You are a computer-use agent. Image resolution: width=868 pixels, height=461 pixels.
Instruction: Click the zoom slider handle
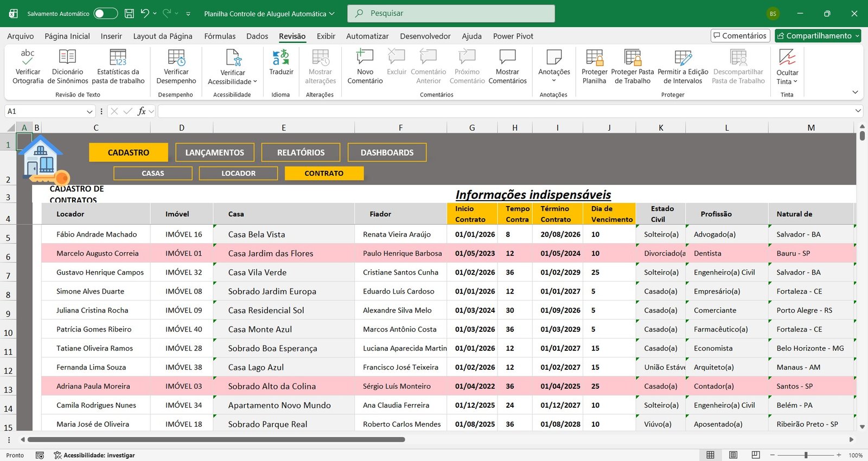point(806,455)
